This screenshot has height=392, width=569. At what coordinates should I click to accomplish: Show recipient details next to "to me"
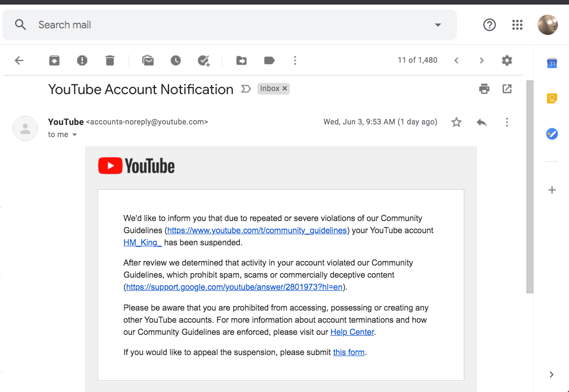coord(74,135)
